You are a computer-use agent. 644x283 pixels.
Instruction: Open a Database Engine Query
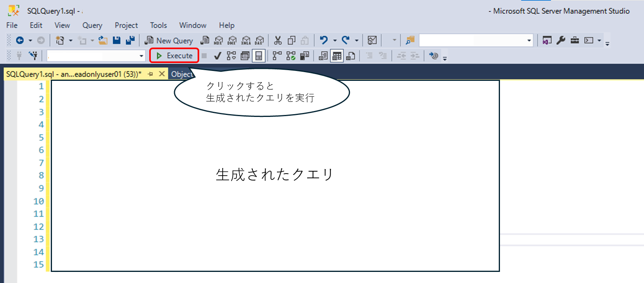(205, 40)
